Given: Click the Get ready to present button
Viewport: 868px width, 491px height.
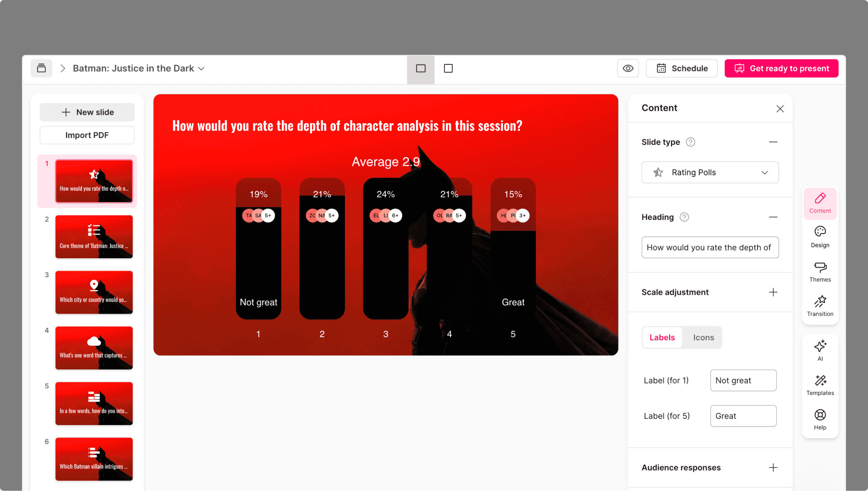Looking at the screenshot, I should tap(781, 68).
